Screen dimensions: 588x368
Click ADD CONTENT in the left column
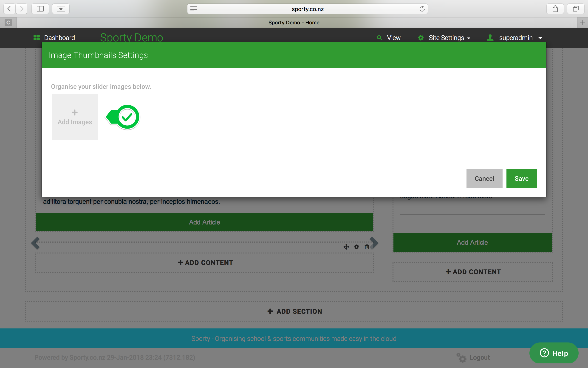205,263
